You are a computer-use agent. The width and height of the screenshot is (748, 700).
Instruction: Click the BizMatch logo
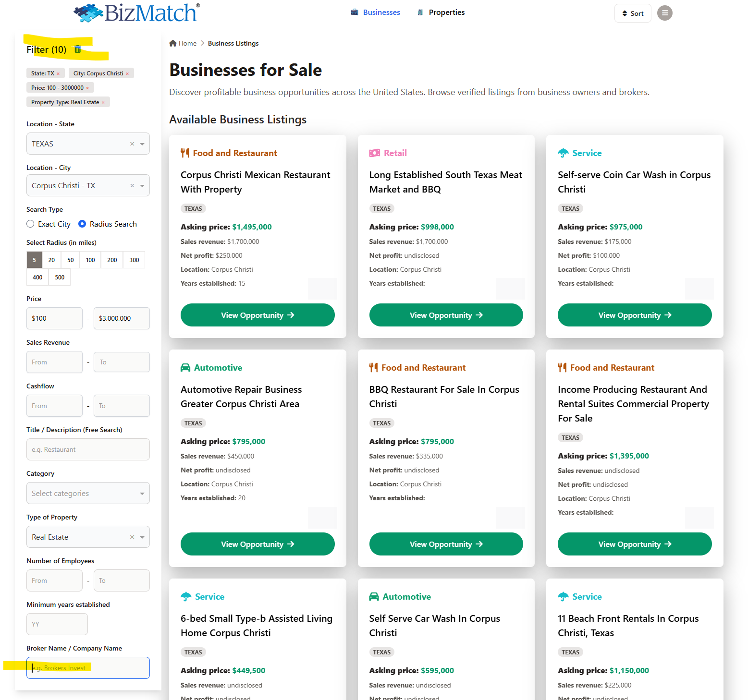(x=137, y=13)
